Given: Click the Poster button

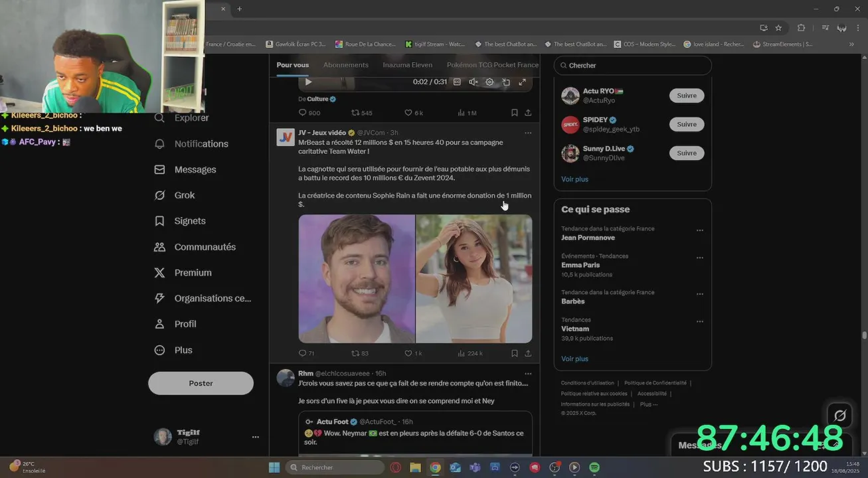Looking at the screenshot, I should [201, 383].
